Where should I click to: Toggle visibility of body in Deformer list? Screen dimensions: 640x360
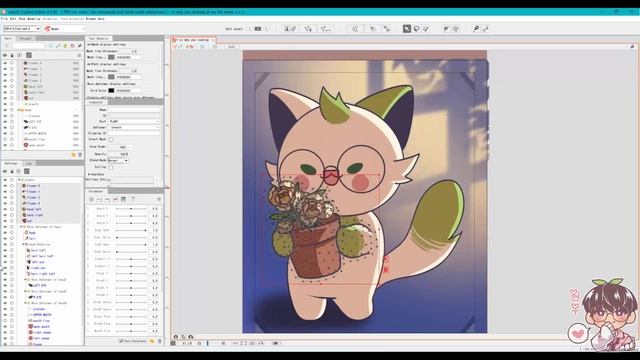[x=5, y=233]
